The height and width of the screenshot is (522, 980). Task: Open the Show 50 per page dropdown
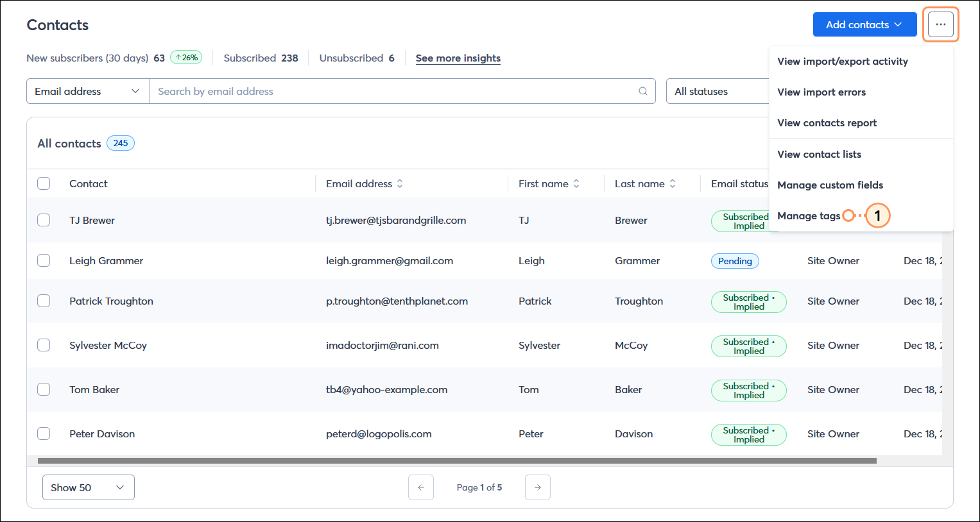88,487
